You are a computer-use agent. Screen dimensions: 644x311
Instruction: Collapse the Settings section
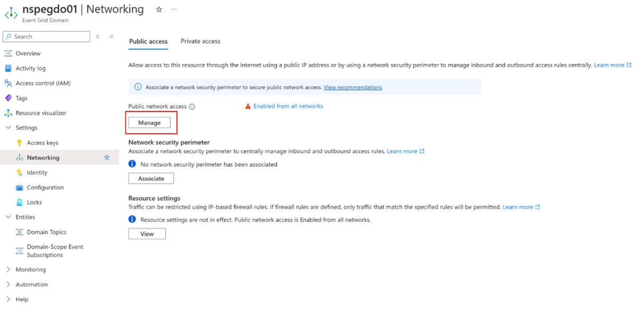point(8,128)
